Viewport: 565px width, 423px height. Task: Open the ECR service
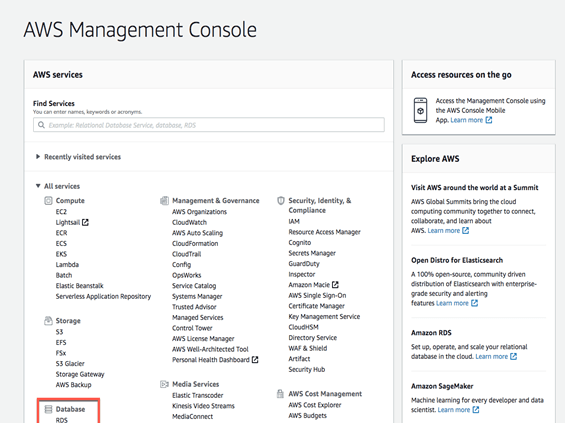61,233
